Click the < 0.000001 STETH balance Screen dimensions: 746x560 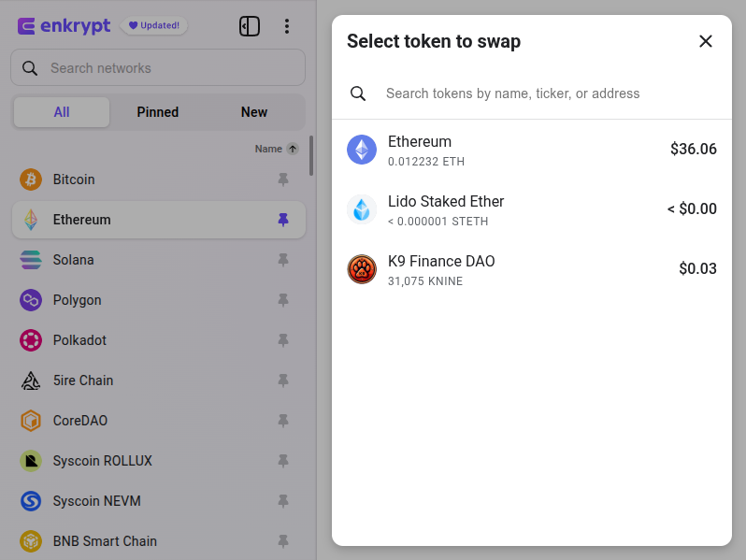click(x=438, y=222)
